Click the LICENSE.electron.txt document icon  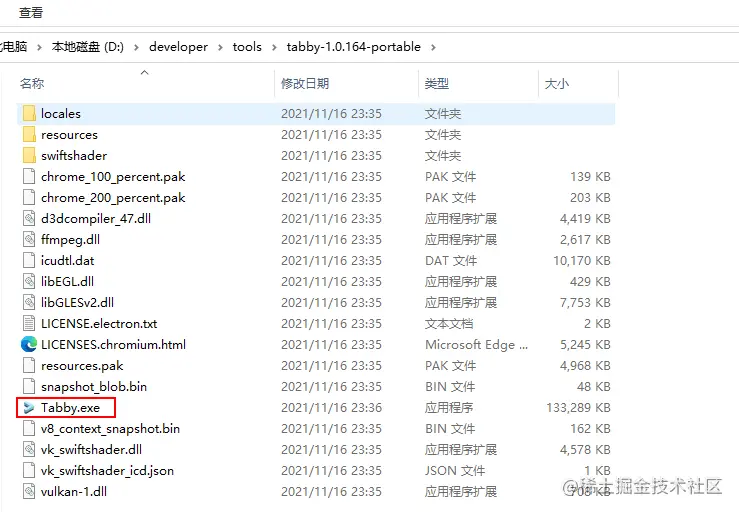click(x=29, y=323)
